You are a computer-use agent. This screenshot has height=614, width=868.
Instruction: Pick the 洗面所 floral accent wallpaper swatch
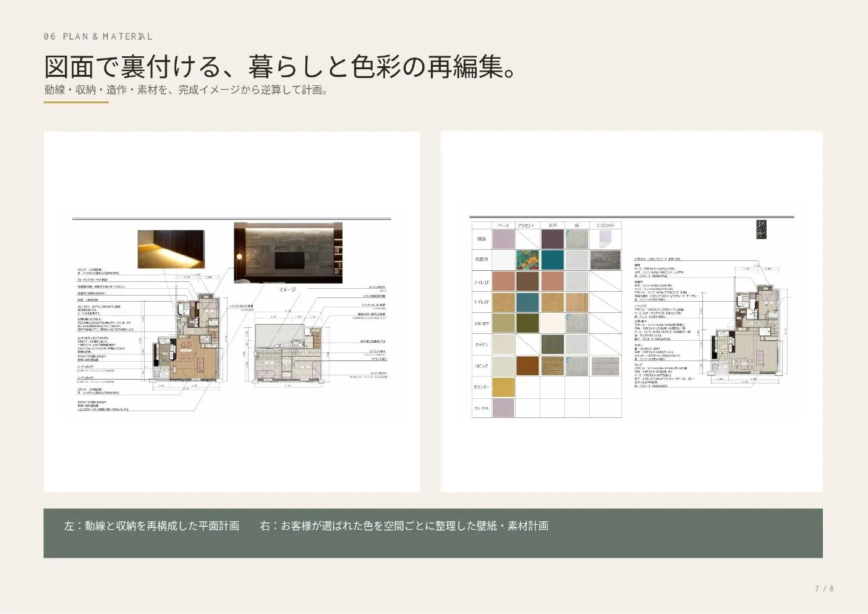[528, 260]
